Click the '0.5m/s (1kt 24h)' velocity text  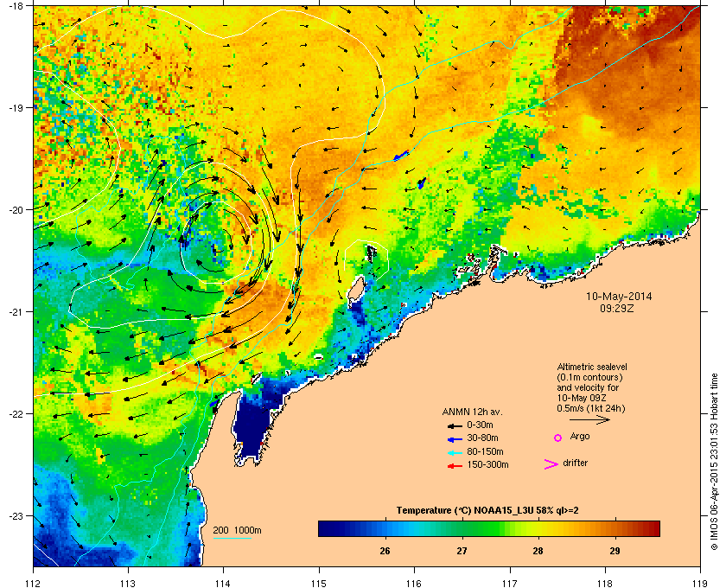point(591,408)
